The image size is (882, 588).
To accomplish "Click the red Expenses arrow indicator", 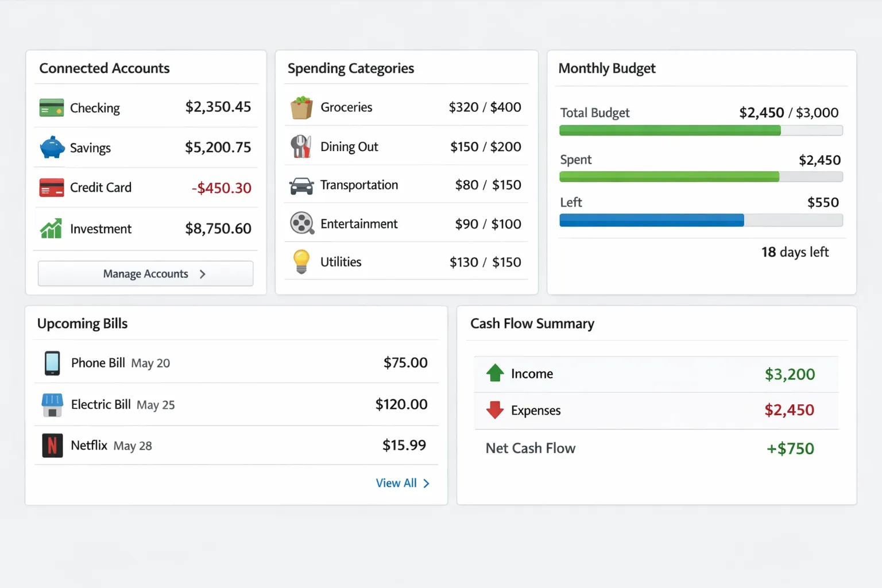I will [x=494, y=410].
